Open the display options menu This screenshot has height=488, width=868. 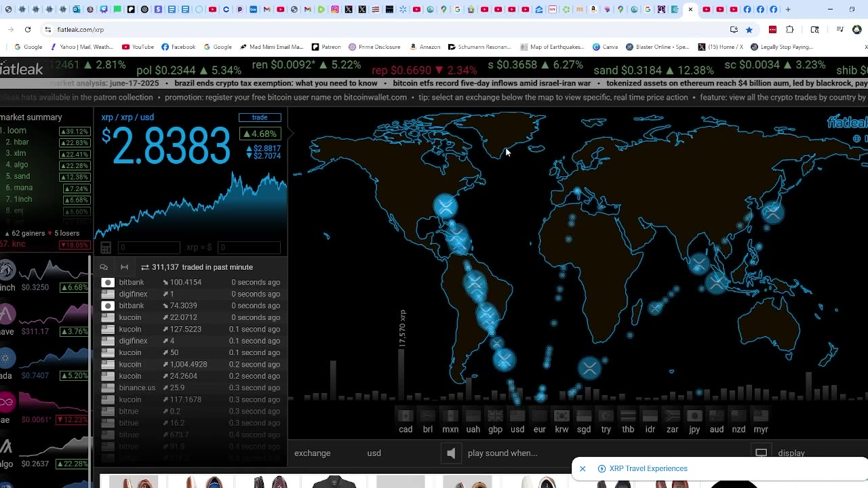coord(791,453)
